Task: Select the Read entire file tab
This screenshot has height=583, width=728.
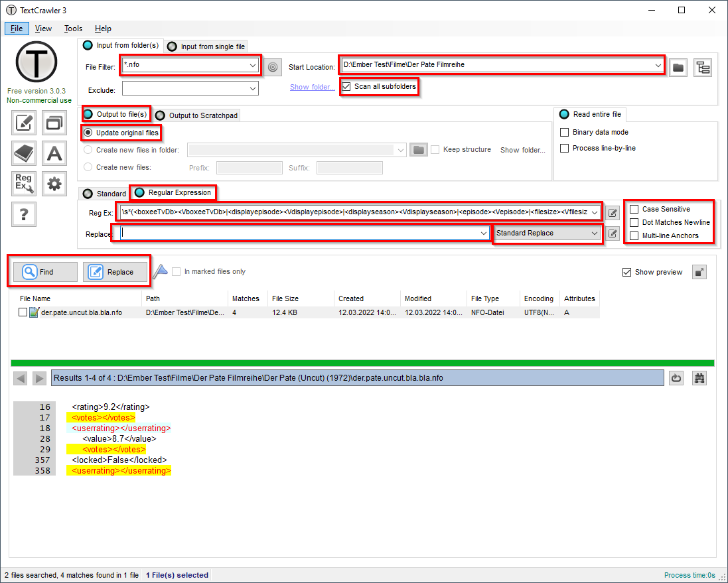Action: (590, 114)
